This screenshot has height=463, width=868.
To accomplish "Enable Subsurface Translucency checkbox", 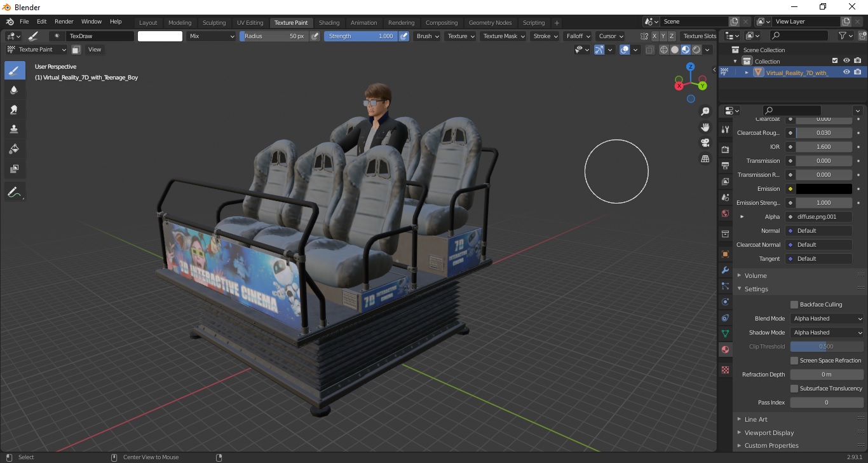I will click(x=794, y=389).
